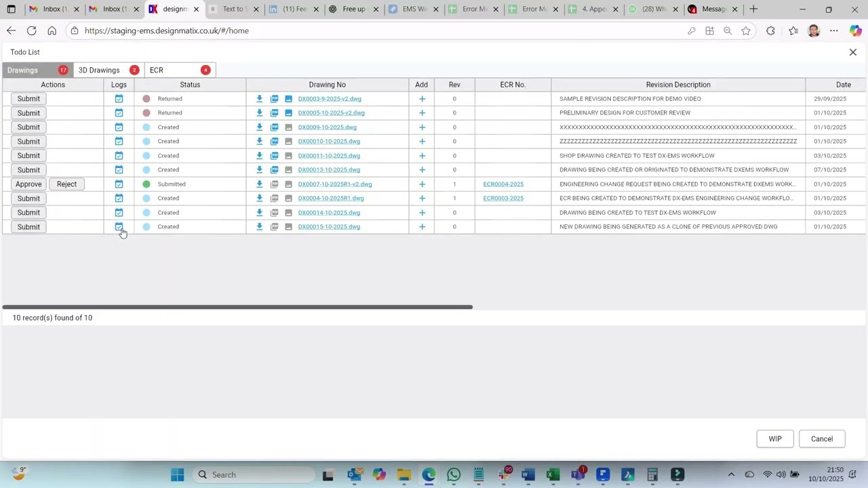Sort by the Status column header
Viewport: 868px width, 488px height.
click(190, 85)
